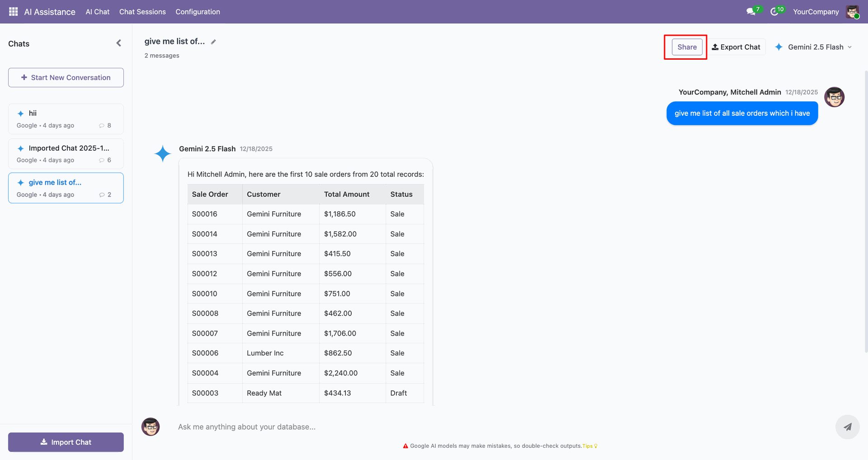Image resolution: width=868 pixels, height=460 pixels.
Task: Open the Configuration menu
Action: click(198, 12)
